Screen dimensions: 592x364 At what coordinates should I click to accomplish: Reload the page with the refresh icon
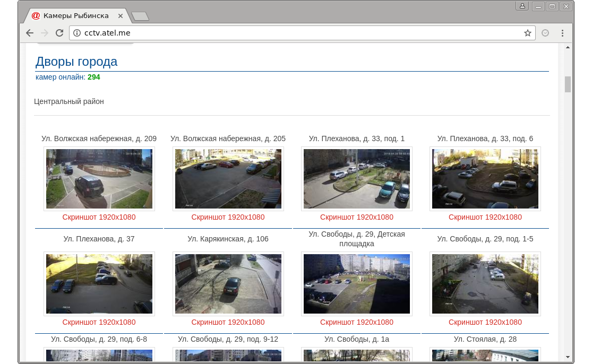click(59, 33)
